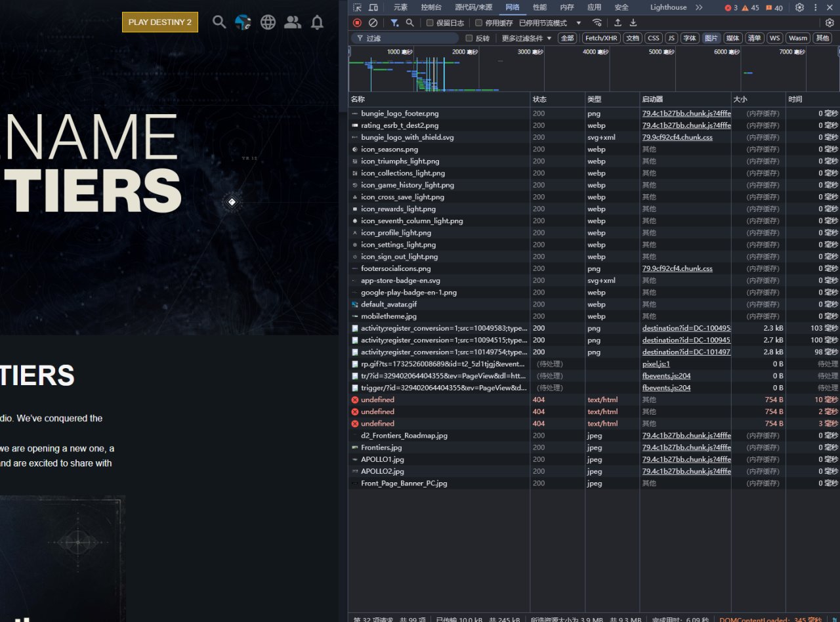Open the notifications bell icon
This screenshot has width=840, height=622.
coord(317,22)
